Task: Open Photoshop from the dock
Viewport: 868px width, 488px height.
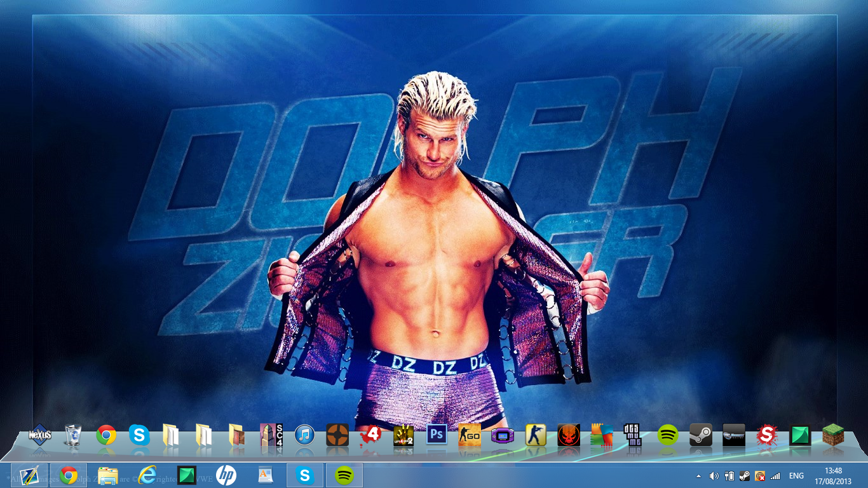Action: pos(437,435)
